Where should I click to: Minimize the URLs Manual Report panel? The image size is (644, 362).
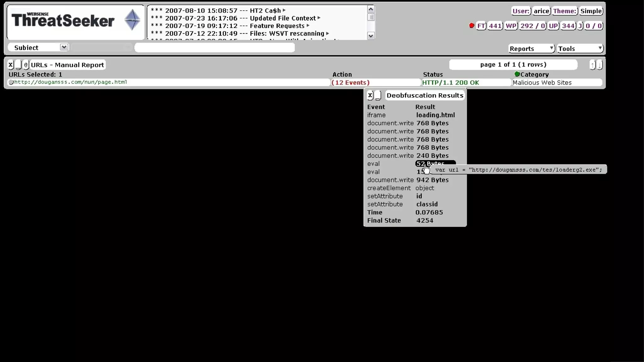point(18,65)
